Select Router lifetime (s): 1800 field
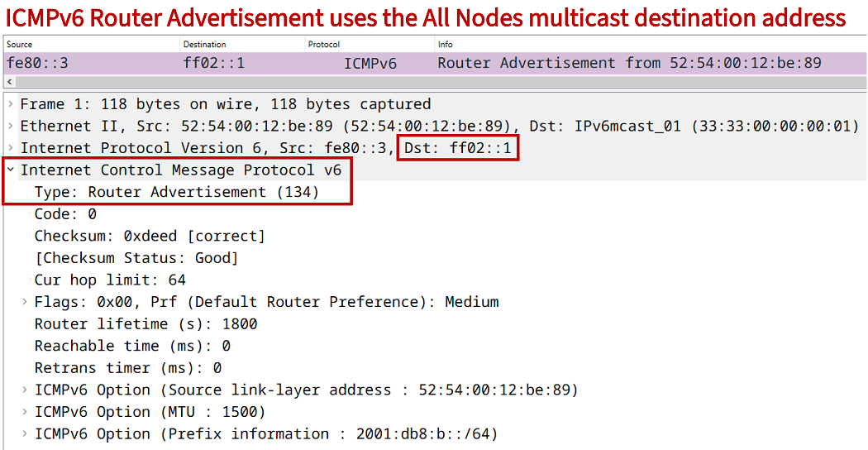 point(145,323)
